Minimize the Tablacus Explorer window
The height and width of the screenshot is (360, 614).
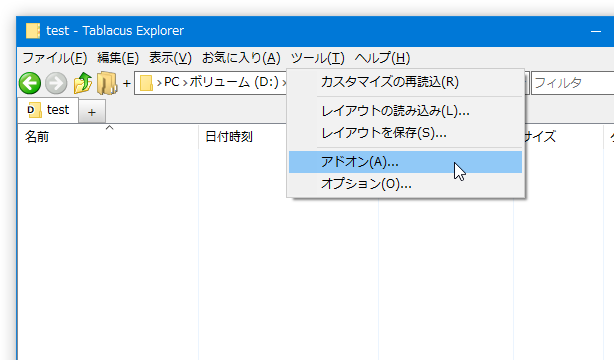pyautogui.click(x=596, y=31)
